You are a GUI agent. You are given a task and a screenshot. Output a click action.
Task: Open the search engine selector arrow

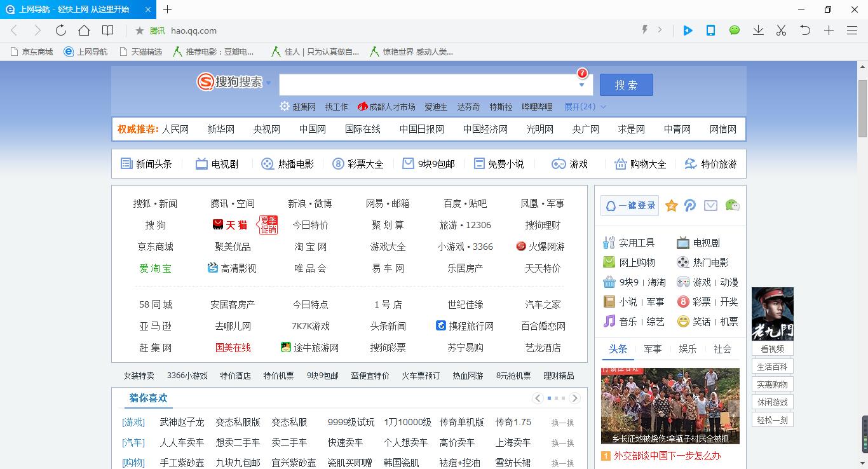tap(268, 83)
